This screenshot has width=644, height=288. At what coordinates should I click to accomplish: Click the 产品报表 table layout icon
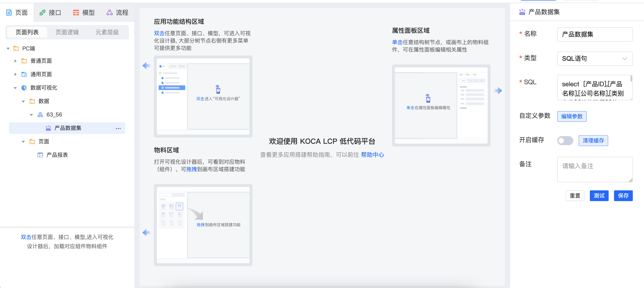(40, 155)
